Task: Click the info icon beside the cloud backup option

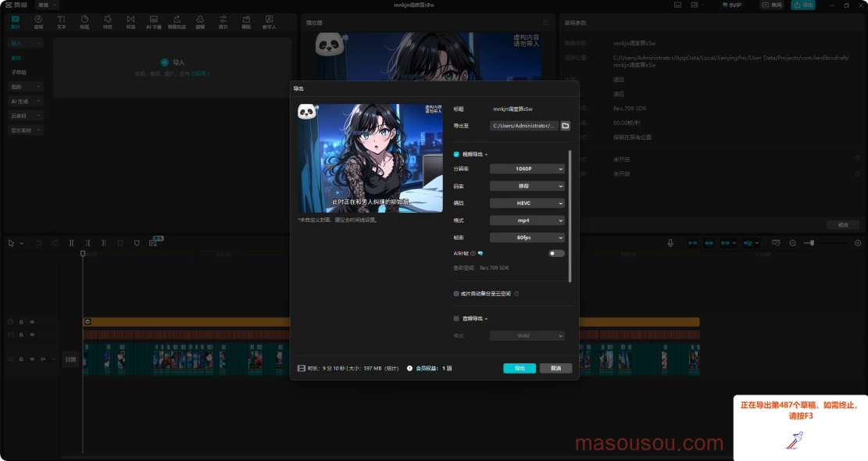Action: (x=516, y=294)
